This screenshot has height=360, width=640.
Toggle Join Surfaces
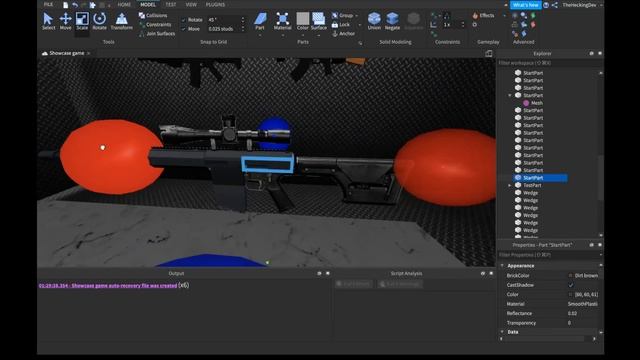click(x=157, y=33)
